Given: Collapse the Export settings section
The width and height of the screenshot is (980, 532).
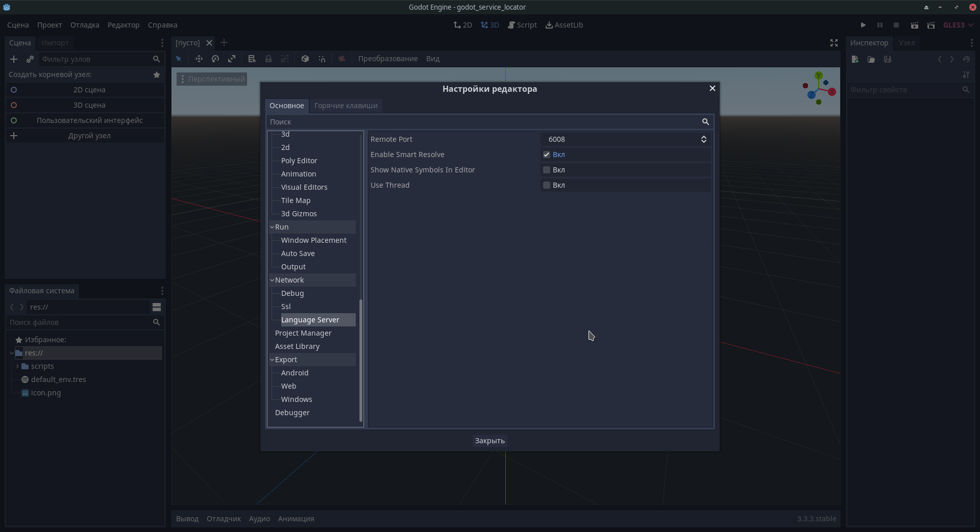Looking at the screenshot, I should tap(273, 360).
